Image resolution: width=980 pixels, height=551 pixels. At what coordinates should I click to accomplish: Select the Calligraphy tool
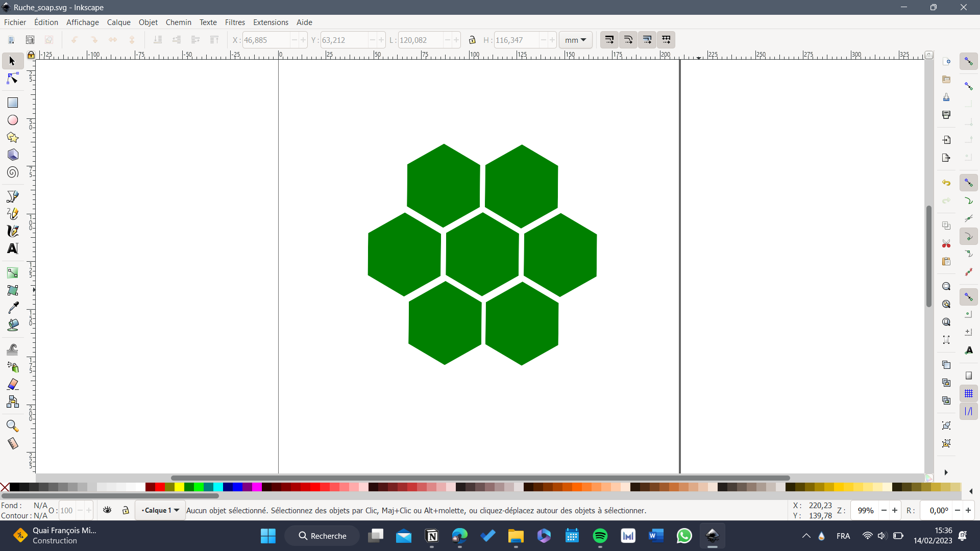click(12, 231)
